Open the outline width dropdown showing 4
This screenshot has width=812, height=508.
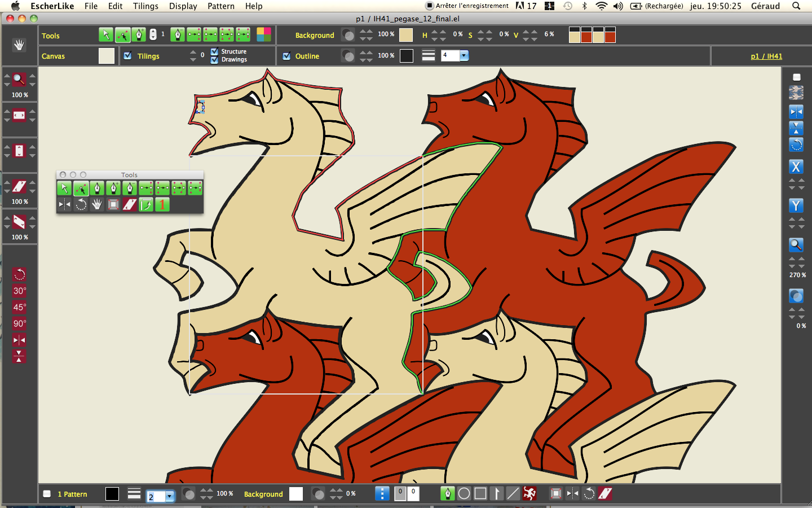tap(464, 55)
